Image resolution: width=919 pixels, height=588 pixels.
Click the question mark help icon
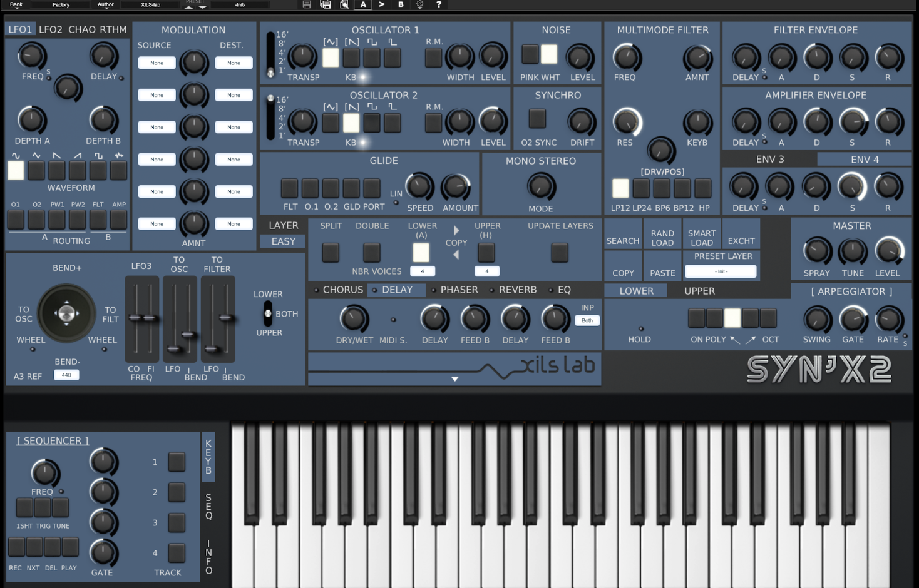(439, 4)
